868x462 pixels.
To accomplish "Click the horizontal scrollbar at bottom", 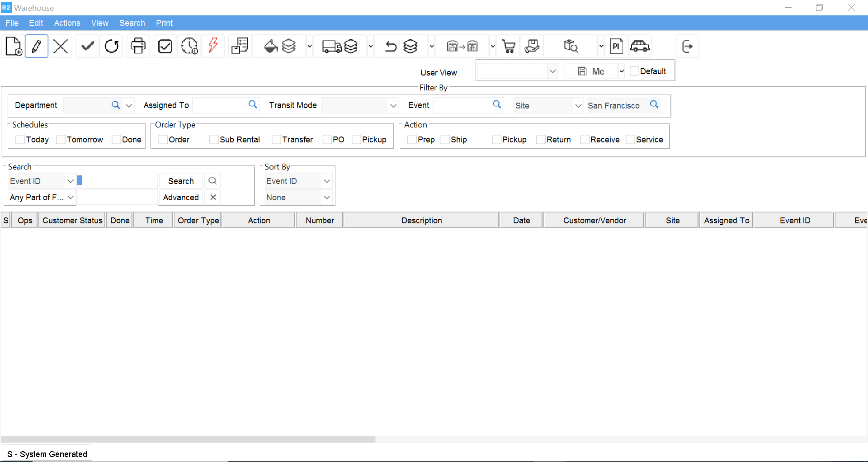I will tap(188, 439).
